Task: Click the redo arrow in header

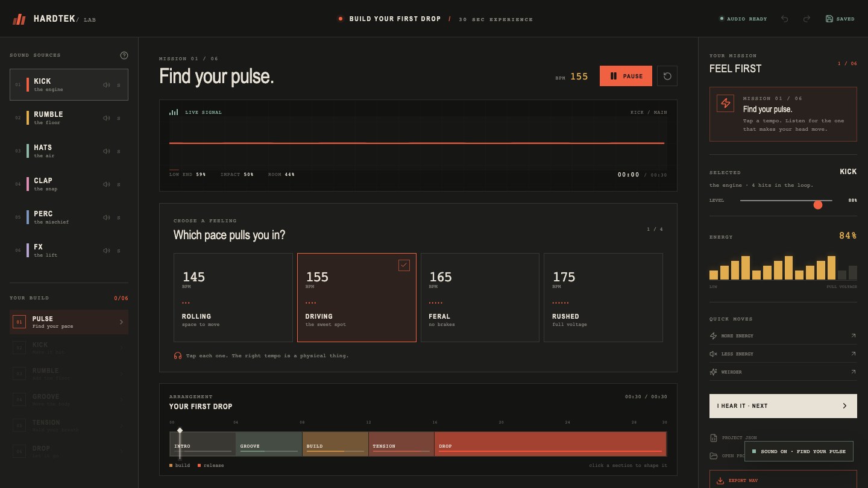Action: click(x=807, y=19)
